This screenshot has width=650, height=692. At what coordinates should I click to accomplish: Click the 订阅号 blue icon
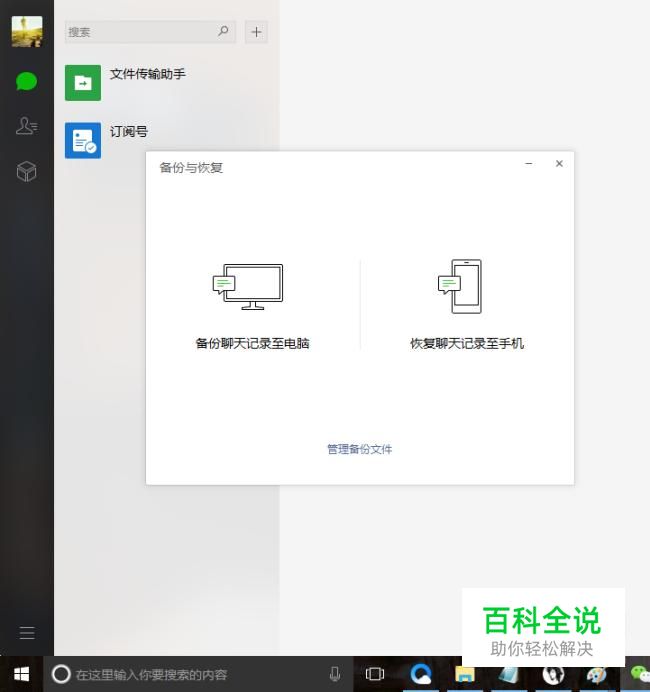[x=83, y=140]
